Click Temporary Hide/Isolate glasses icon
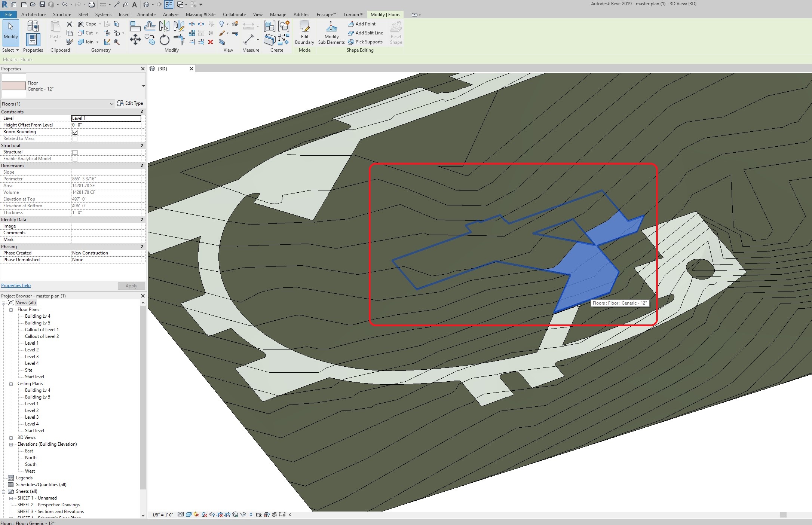Screen dimensions: 812x525 (x=243, y=515)
